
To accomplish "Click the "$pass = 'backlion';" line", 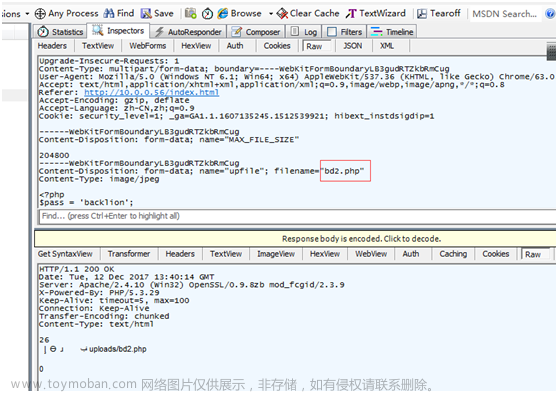I will (x=86, y=203).
